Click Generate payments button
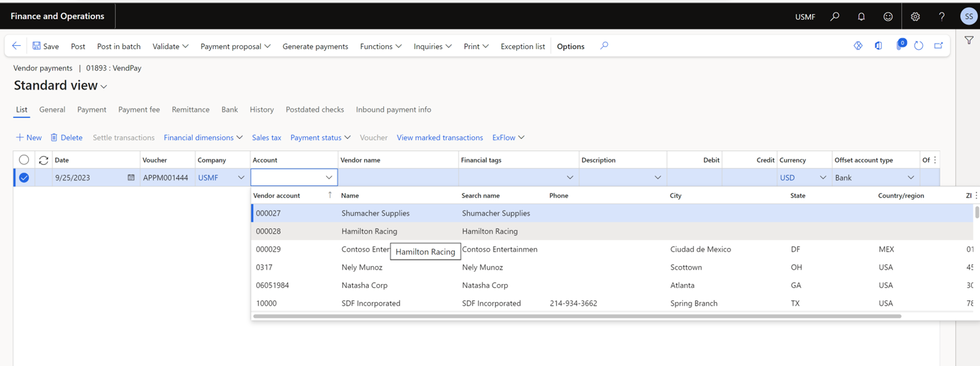This screenshot has height=366, width=980. [x=315, y=47]
